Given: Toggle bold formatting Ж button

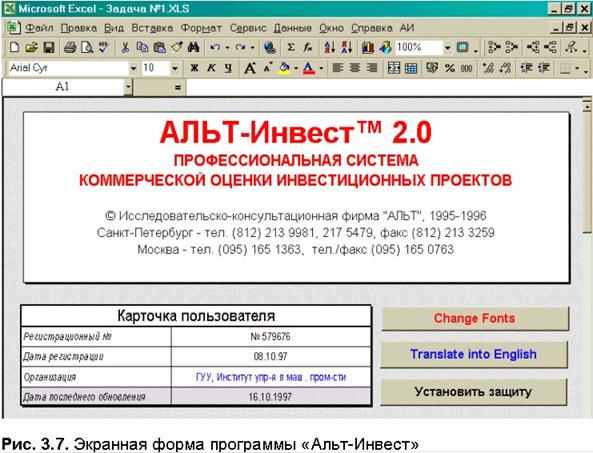Looking at the screenshot, I should [194, 68].
